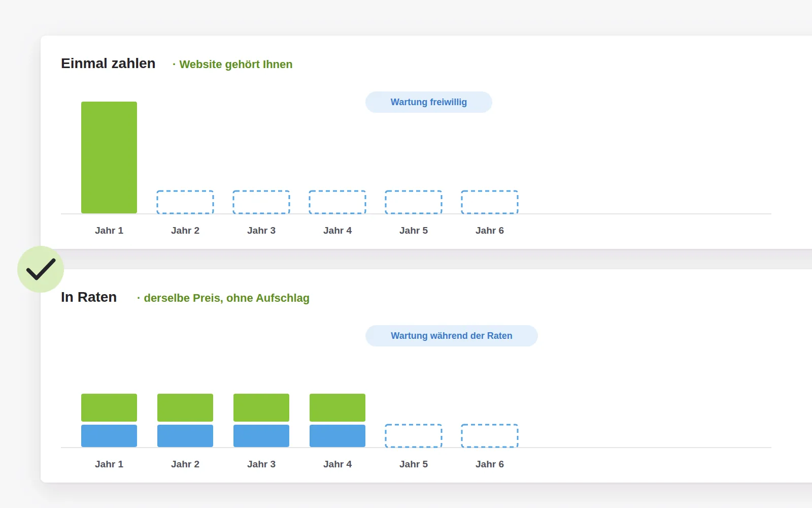Select the 'Einmal zahlen' heading

(108, 63)
